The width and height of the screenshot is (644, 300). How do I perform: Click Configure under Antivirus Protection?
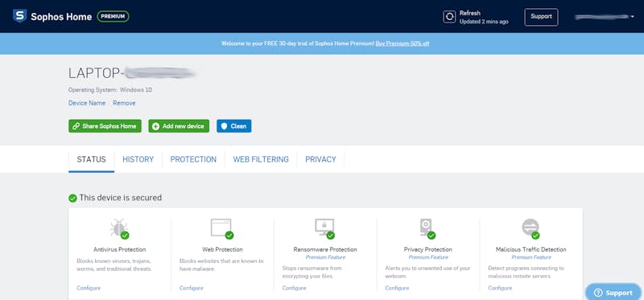click(x=89, y=288)
